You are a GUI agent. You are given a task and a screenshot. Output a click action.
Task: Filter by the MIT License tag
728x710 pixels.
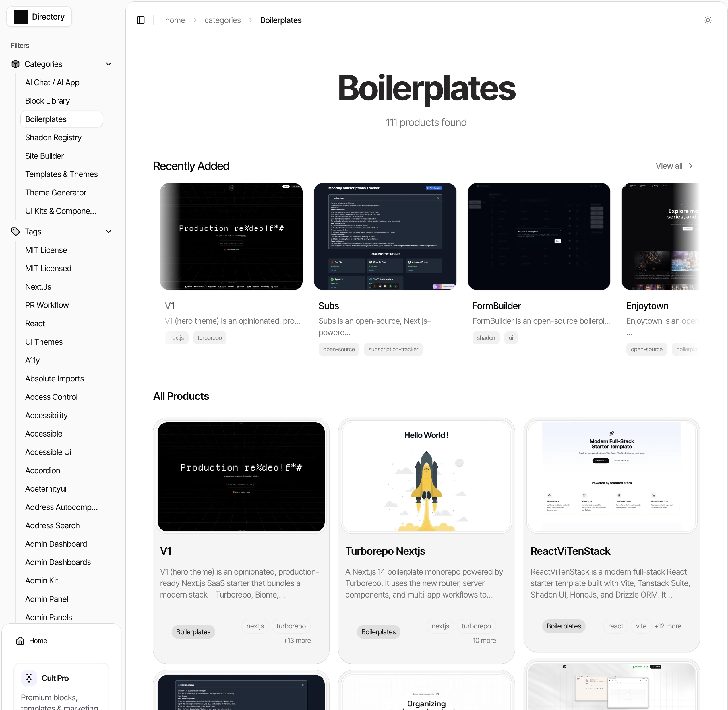(x=46, y=250)
